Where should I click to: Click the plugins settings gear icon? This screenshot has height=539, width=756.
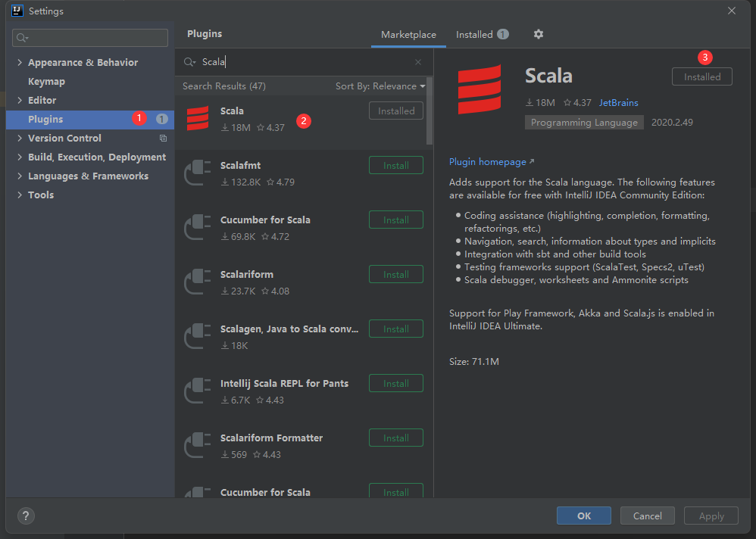tap(539, 34)
